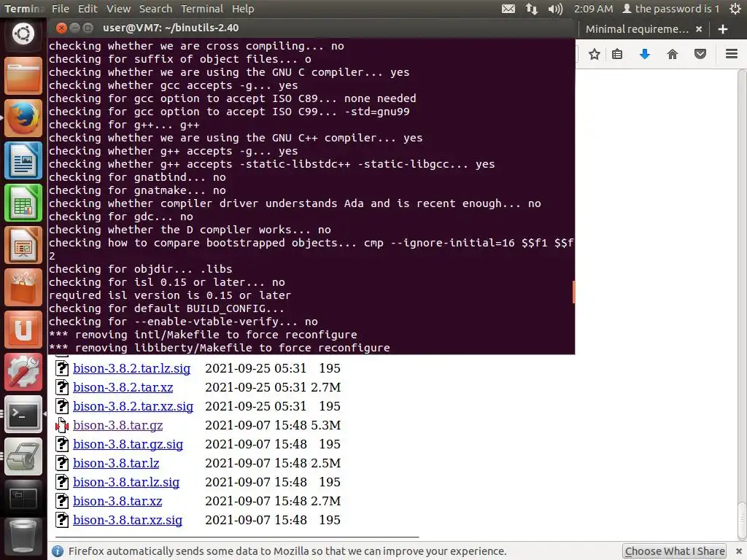Download bison-3.8.2.tar.lz.sig
The image size is (747, 560).
[x=131, y=368]
